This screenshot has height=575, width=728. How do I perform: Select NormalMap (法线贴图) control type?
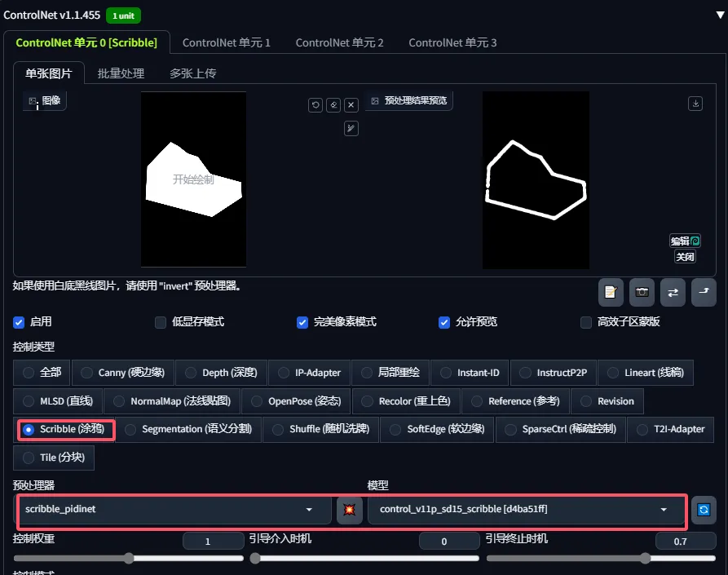pos(172,401)
